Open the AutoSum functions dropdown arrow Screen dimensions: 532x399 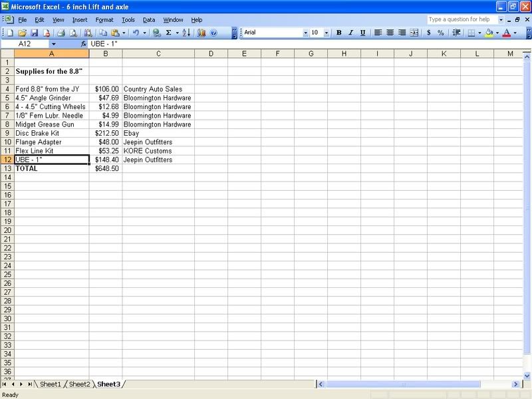177,33
